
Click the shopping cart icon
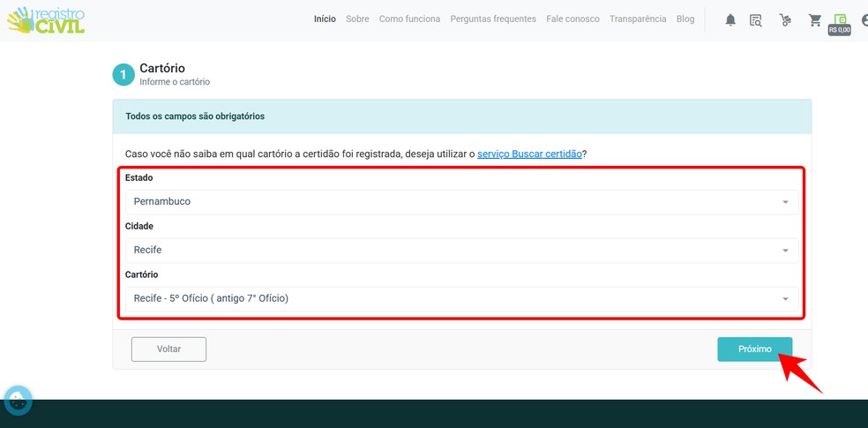pos(815,20)
